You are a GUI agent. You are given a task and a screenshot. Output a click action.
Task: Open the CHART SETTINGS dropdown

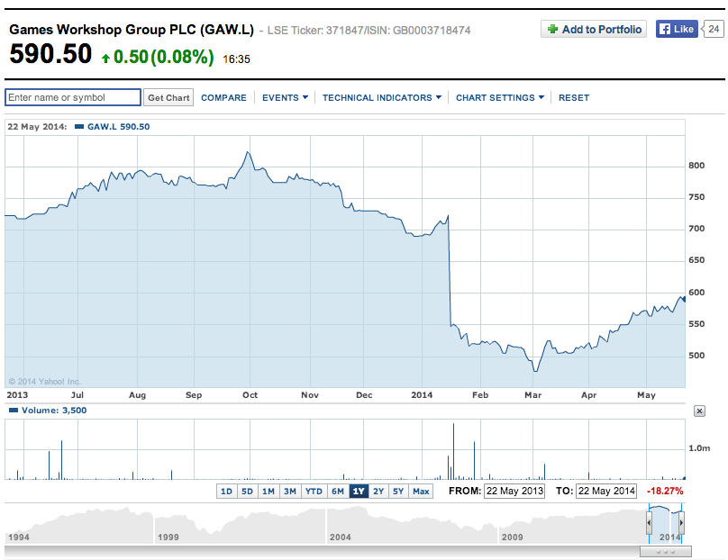tap(499, 98)
